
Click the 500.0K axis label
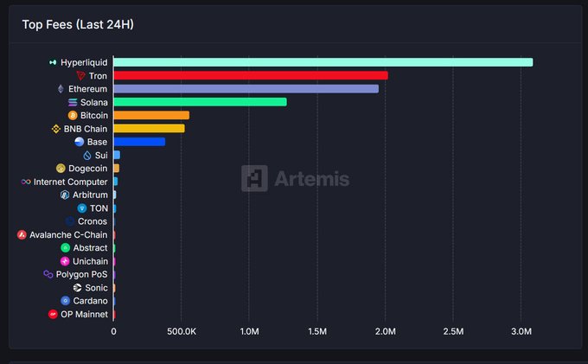tap(182, 332)
